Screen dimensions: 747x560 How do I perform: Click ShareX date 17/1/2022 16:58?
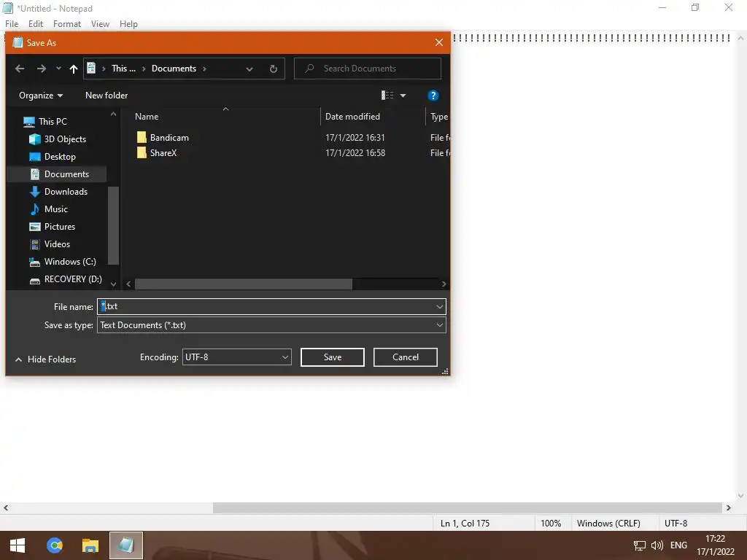(x=355, y=153)
